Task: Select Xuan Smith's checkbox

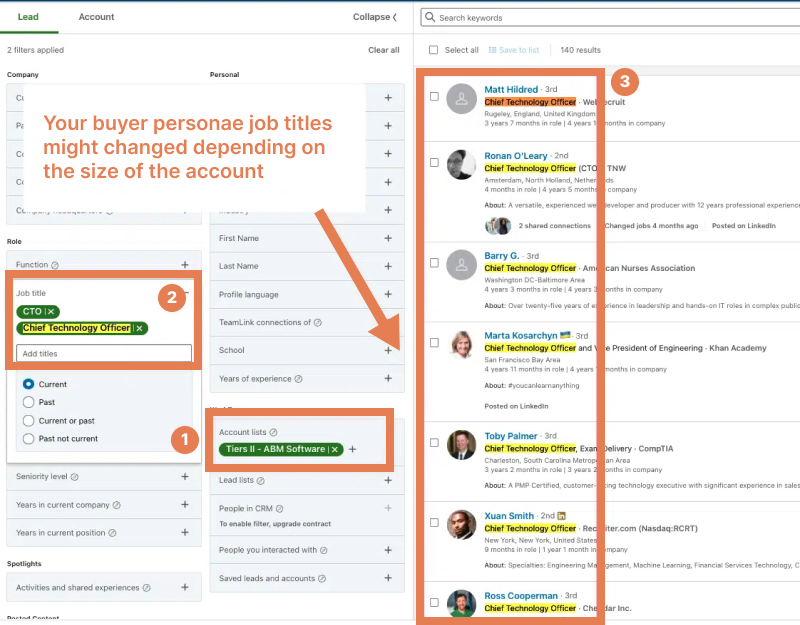Action: (434, 522)
